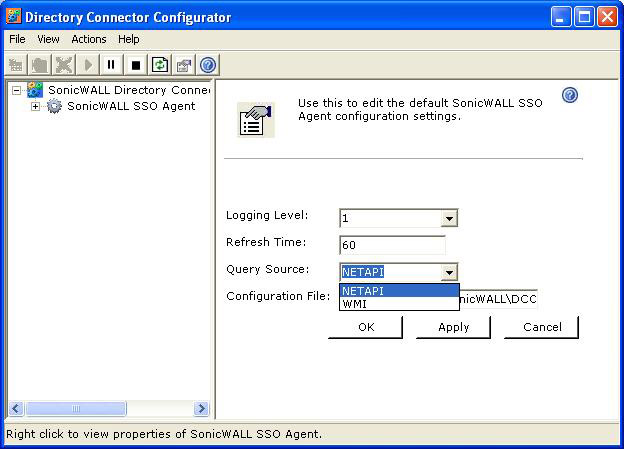Click the help icon in the settings pane
The image size is (624, 449).
click(570, 95)
